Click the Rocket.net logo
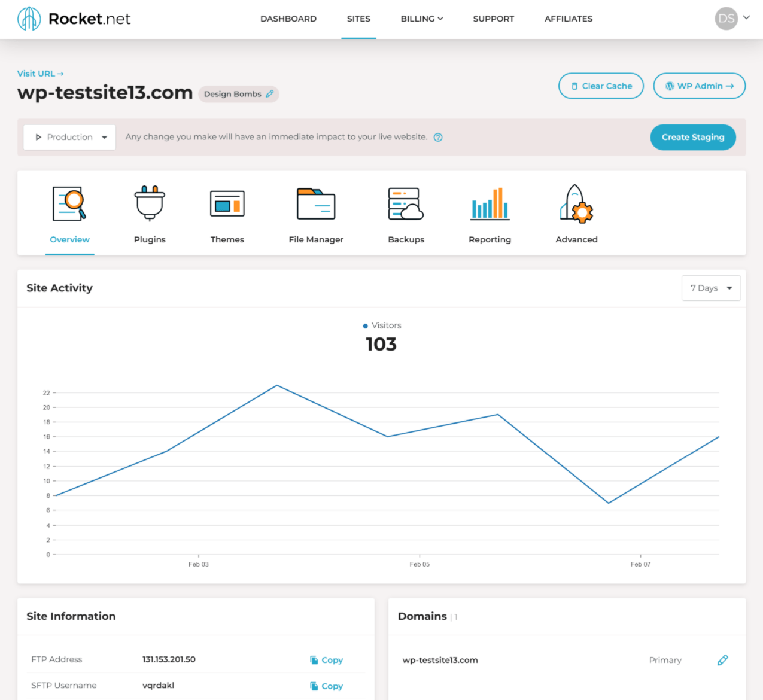Image resolution: width=763 pixels, height=700 pixels. (73, 19)
